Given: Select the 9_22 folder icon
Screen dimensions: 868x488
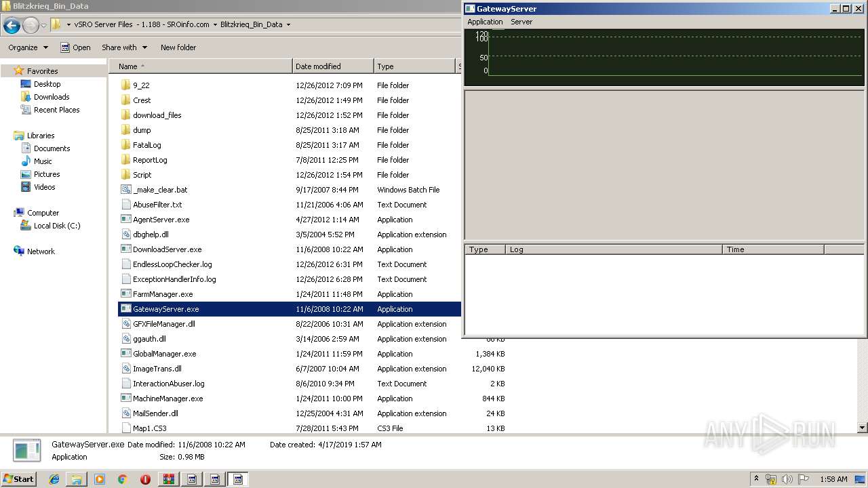Looking at the screenshot, I should [125, 85].
